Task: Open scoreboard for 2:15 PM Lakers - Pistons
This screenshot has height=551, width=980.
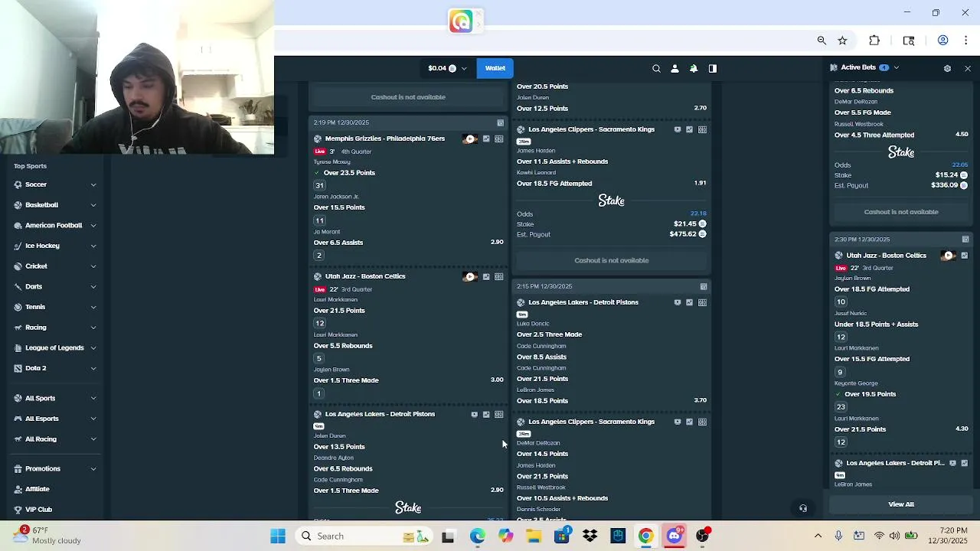Action: coord(702,302)
